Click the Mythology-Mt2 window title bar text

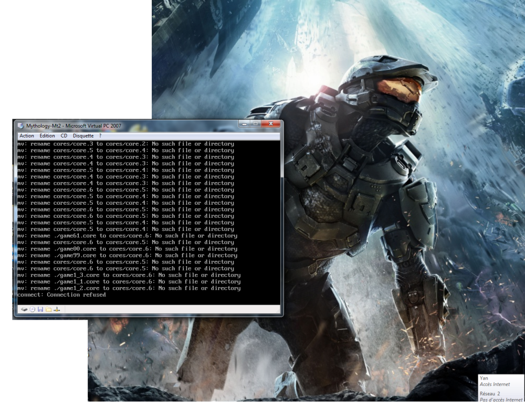tap(73, 125)
